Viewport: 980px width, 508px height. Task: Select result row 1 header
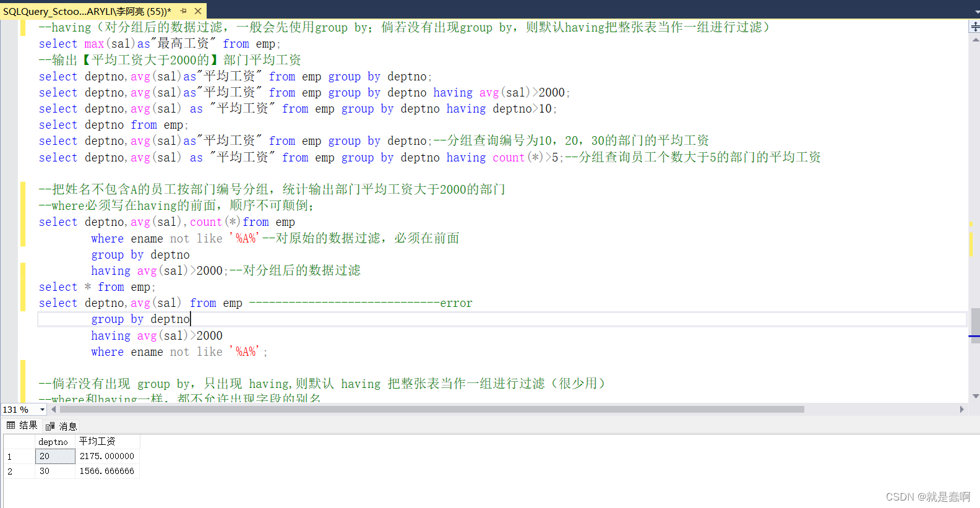19,457
